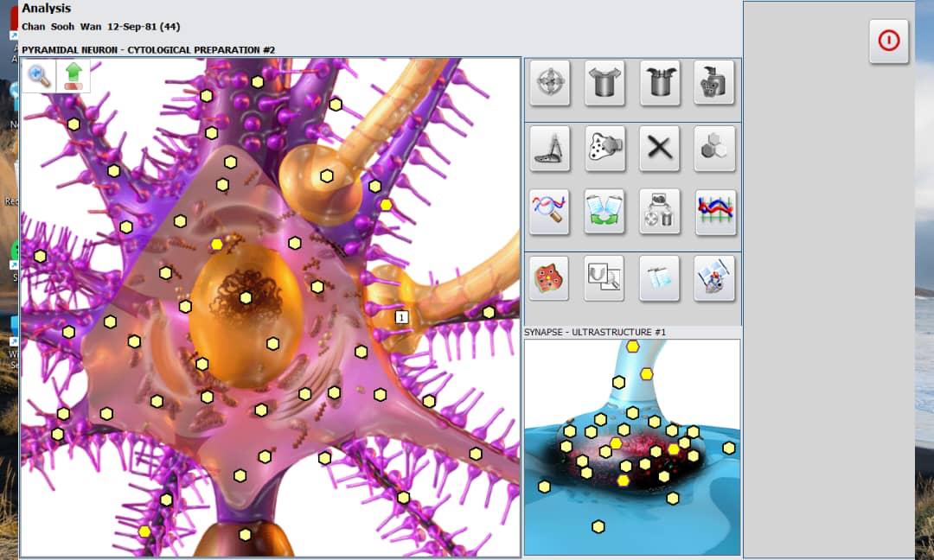Click the numbered marker 1 on neuron
934x560 pixels.
pos(401,317)
